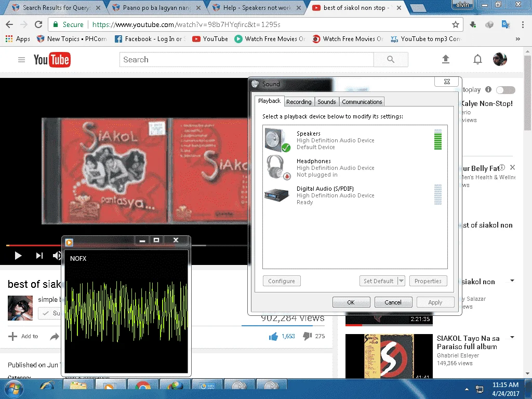Click the Configure button
The image size is (532, 399).
281,281
